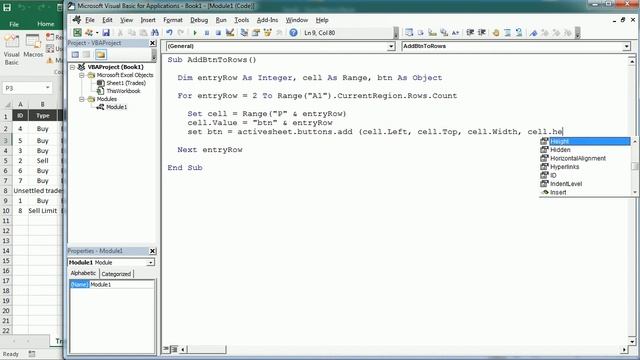
Task: Run the macro with the green play icon
Action: coord(195,33)
